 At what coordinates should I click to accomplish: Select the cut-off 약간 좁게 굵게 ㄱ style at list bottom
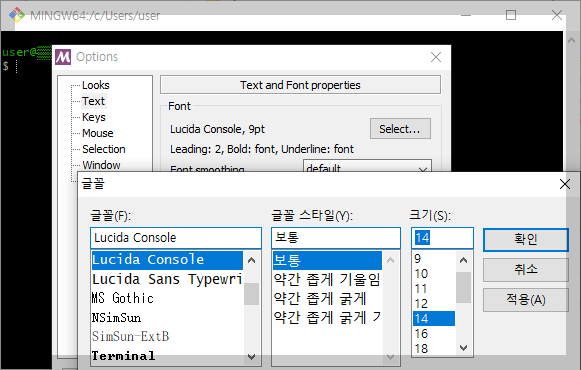[327, 318]
